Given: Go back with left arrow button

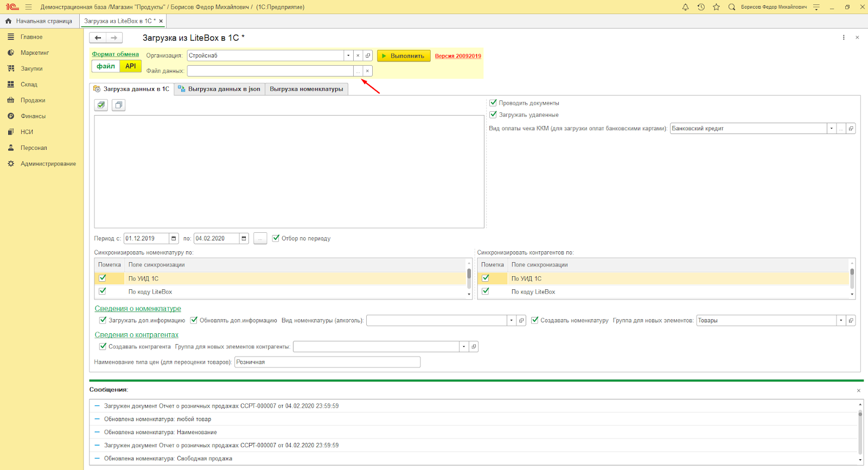Looking at the screenshot, I should click(98, 38).
